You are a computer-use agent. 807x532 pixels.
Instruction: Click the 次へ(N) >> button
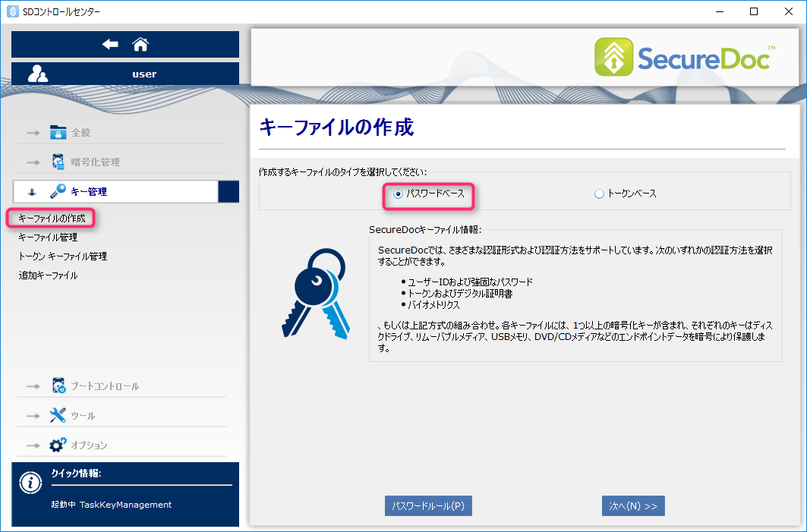pos(633,506)
